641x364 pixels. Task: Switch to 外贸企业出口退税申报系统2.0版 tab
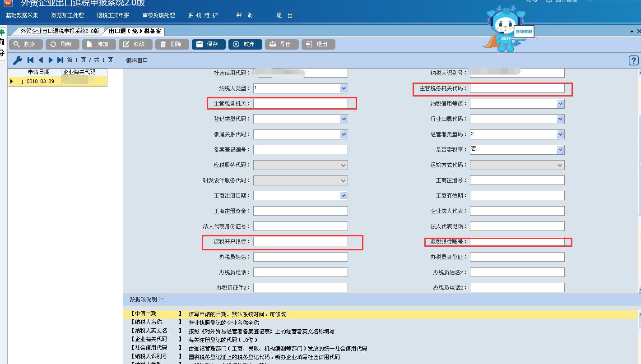[59, 31]
